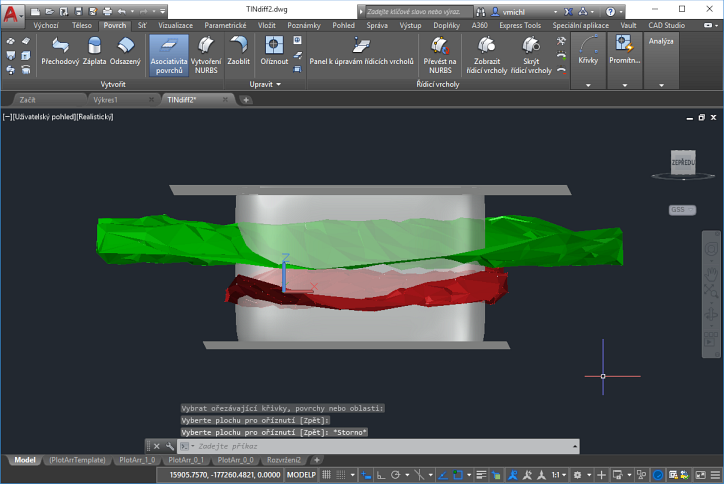
Task: Click the Zaoblit fillet tool
Action: pyautogui.click(x=238, y=51)
